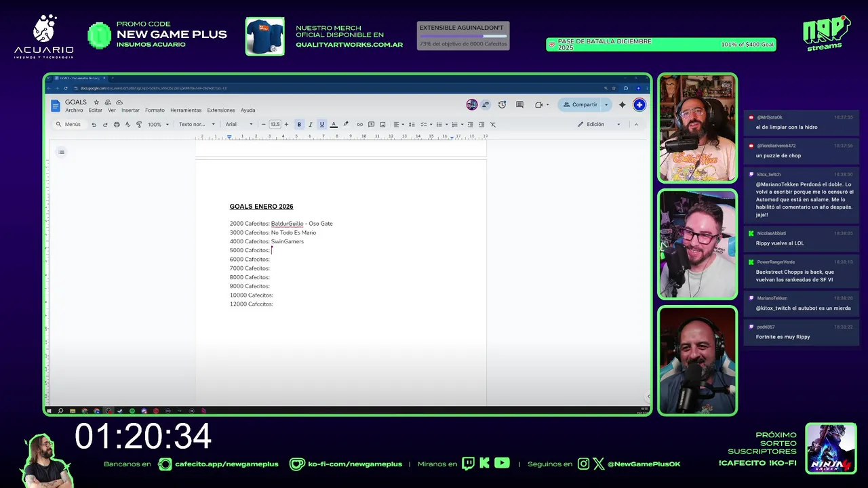
Task: Open the Ver menu
Action: point(112,110)
